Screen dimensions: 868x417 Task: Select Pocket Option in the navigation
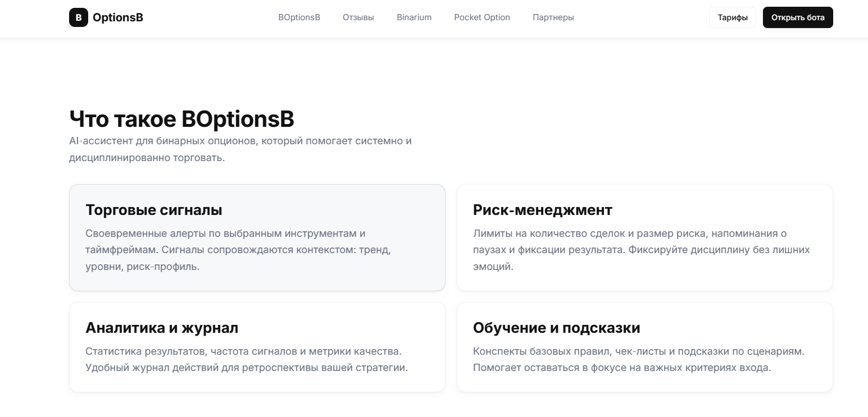pos(482,17)
